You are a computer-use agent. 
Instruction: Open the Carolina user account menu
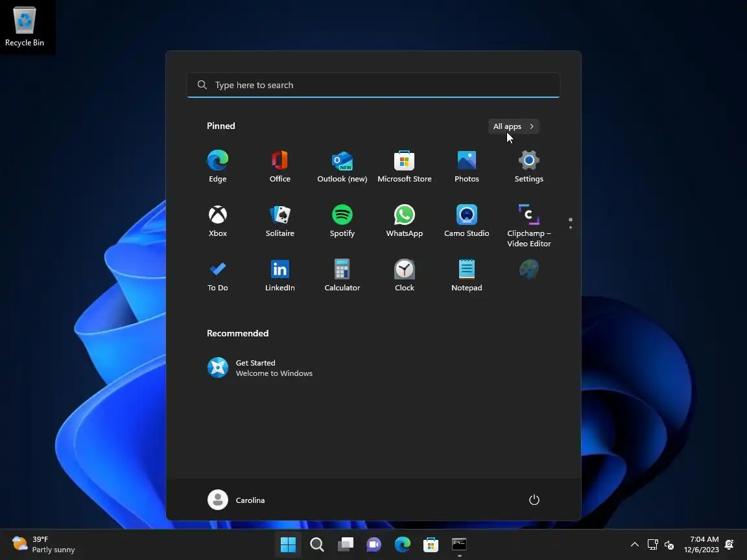(x=237, y=500)
